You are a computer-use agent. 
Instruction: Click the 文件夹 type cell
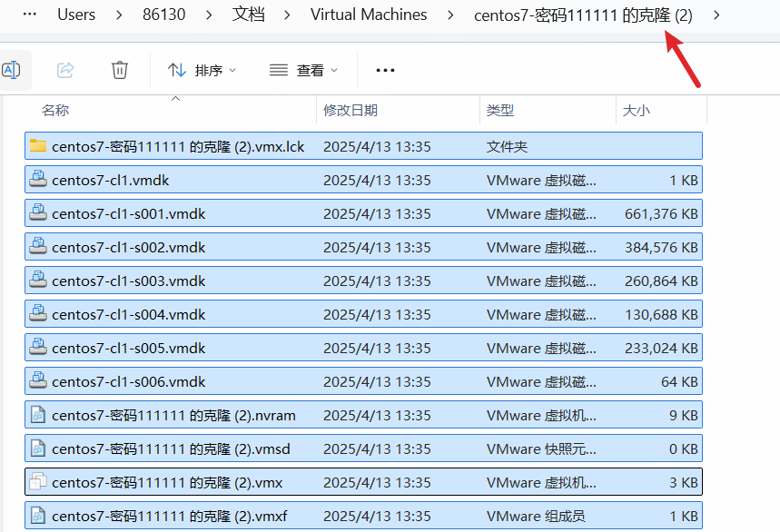(x=507, y=147)
